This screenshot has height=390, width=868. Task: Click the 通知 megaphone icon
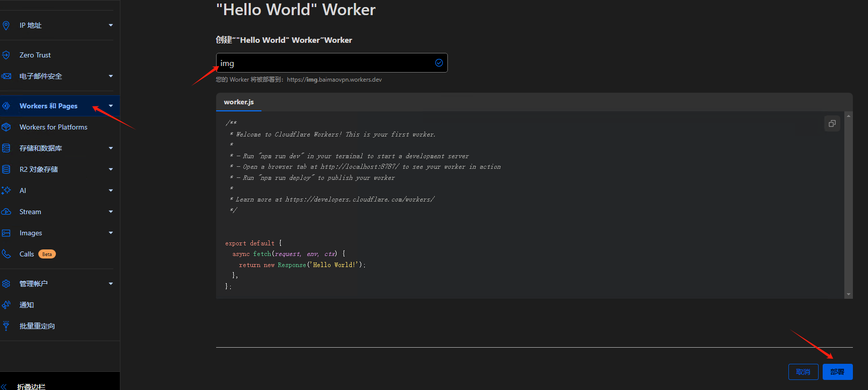[6, 305]
